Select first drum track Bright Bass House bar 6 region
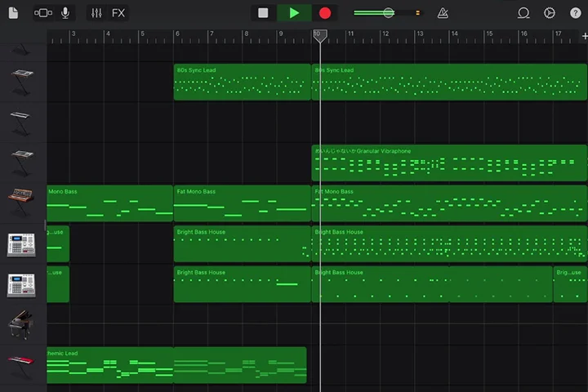The height and width of the screenshot is (392, 588). pos(243,244)
